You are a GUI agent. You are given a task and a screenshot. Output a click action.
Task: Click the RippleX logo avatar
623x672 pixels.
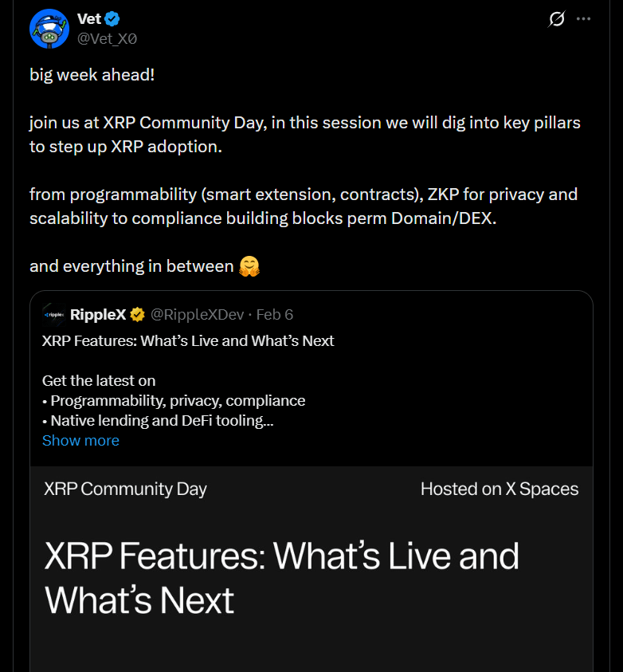[53, 315]
